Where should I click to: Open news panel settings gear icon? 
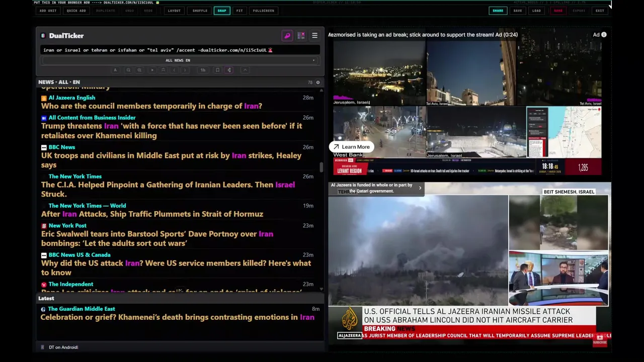(317, 82)
